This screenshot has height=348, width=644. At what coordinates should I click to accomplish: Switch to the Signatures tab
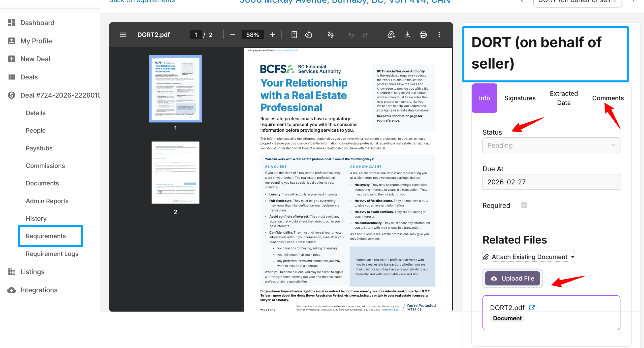(x=519, y=98)
